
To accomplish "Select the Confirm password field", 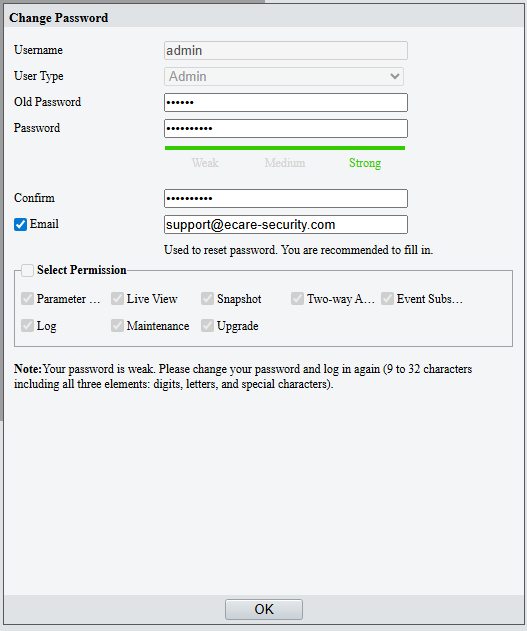I will point(286,198).
